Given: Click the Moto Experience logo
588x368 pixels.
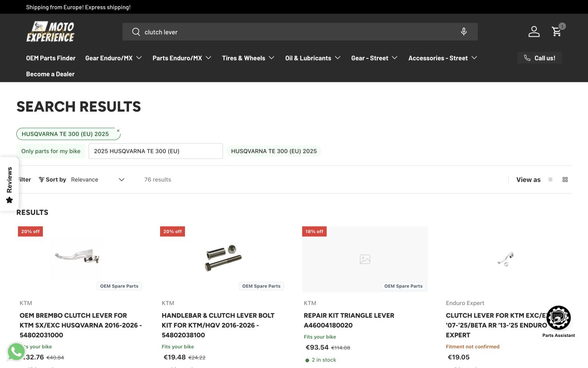Looking at the screenshot, I should pyautogui.click(x=50, y=31).
